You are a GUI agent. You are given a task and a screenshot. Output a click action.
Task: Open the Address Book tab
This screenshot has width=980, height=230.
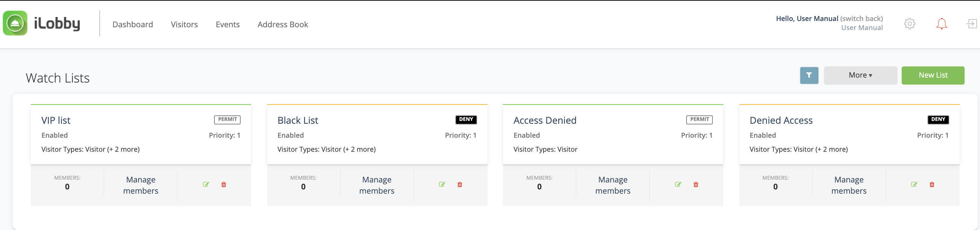[x=283, y=24]
